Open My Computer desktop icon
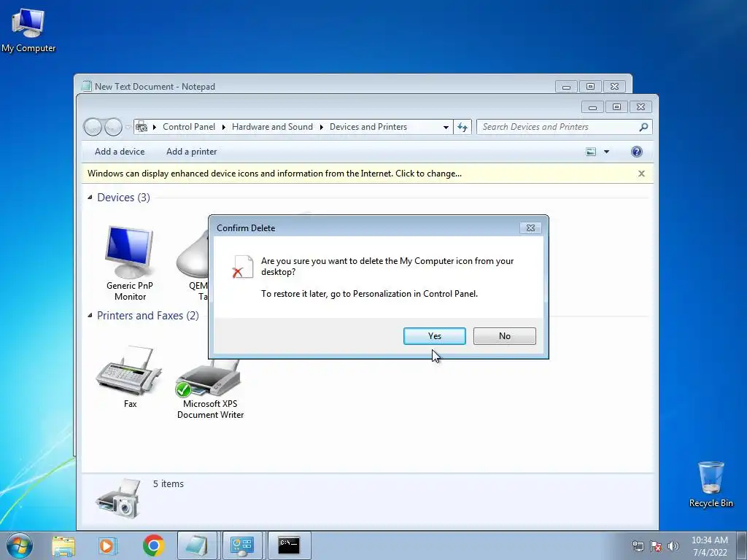The width and height of the screenshot is (747, 560). [28, 30]
